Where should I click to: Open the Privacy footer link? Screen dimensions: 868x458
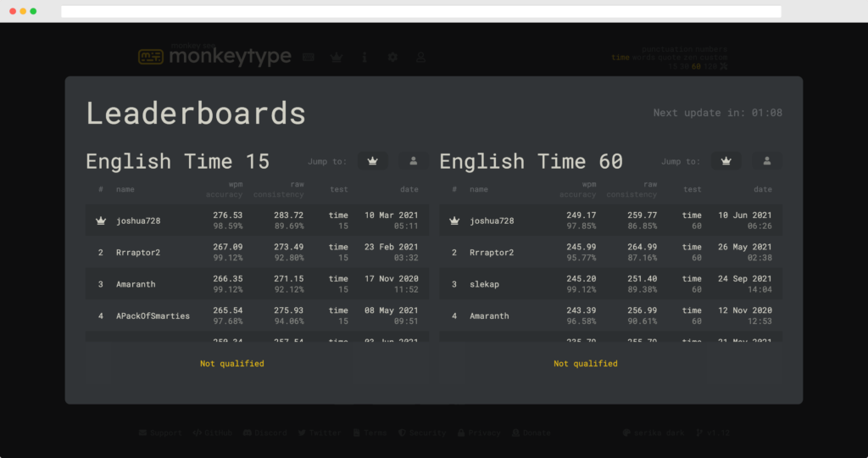[x=479, y=433]
